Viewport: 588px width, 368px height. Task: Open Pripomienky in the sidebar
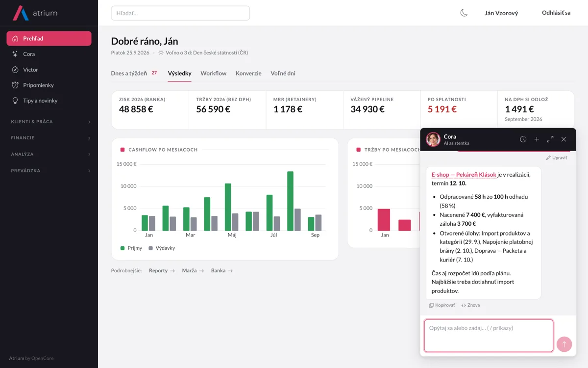(49, 85)
